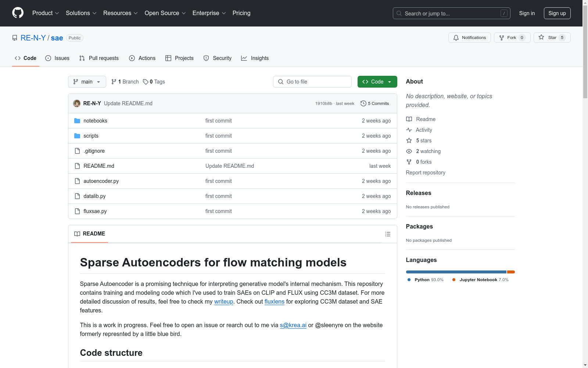Open the 5 Commits history link

coord(375,103)
